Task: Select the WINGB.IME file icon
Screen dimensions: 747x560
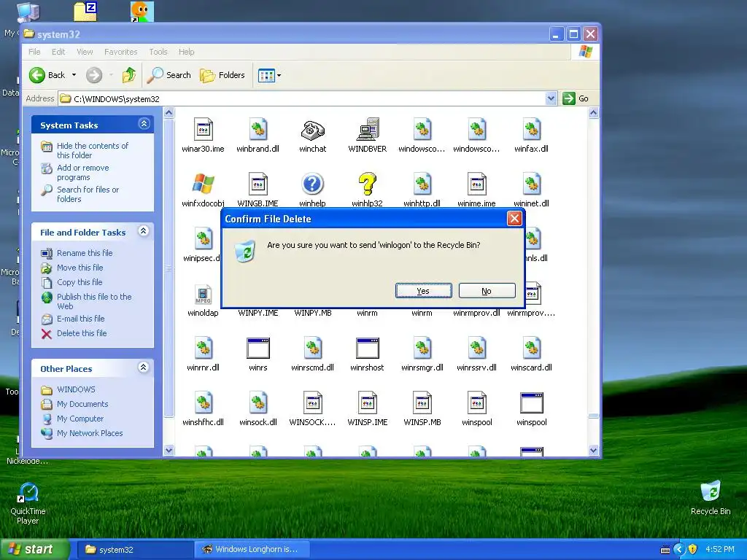Action: pos(258,184)
